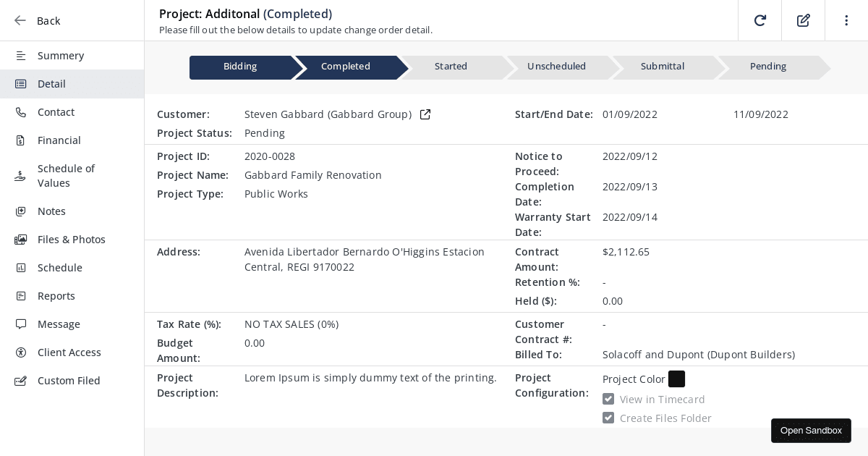Click Steven Gabbard customer name link
This screenshot has width=868, height=456.
328,114
